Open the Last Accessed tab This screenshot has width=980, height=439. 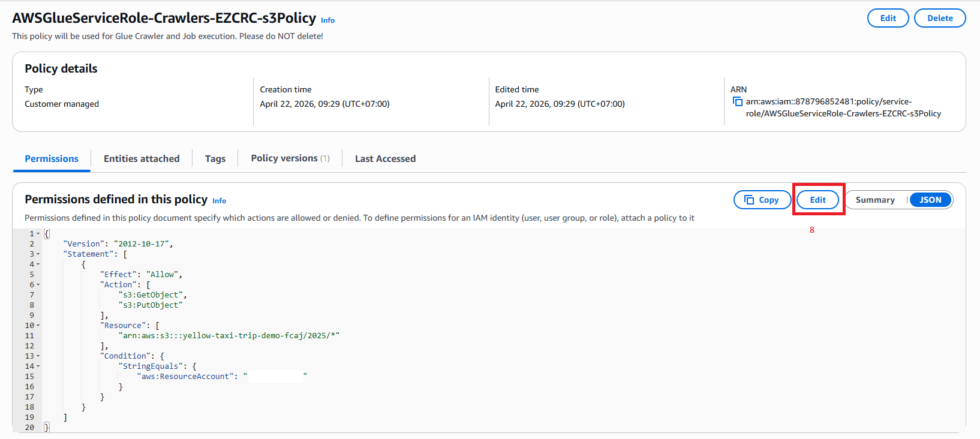click(x=385, y=158)
